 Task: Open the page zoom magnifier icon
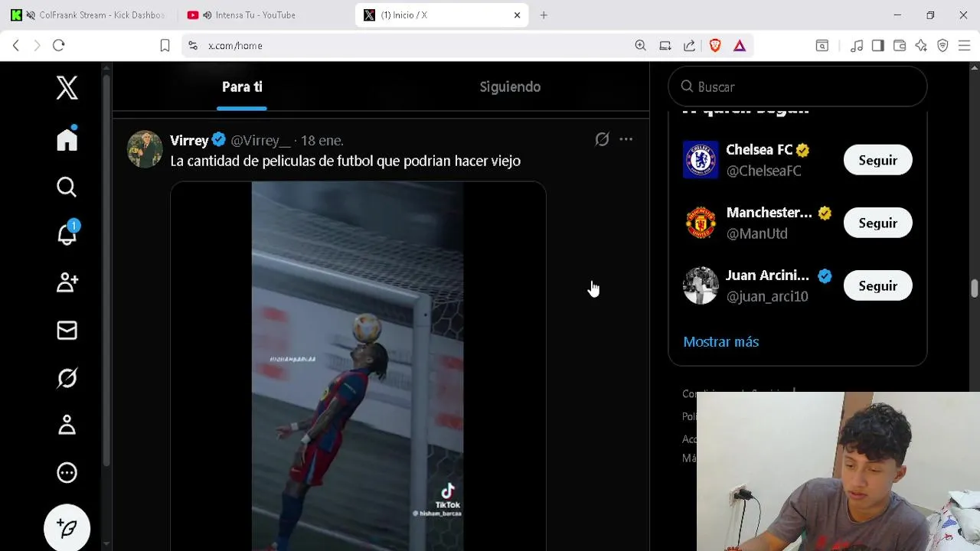[641, 46]
